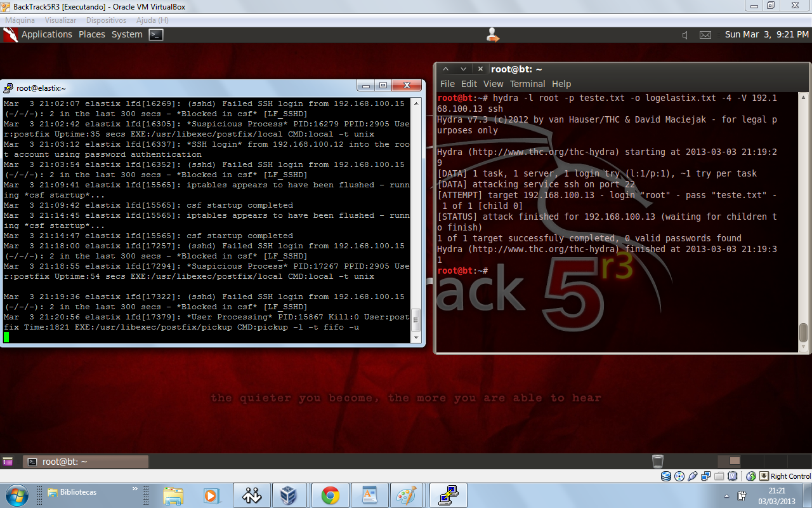Open the Applications menu
Image resolution: width=812 pixels, height=508 pixels.
click(x=47, y=34)
